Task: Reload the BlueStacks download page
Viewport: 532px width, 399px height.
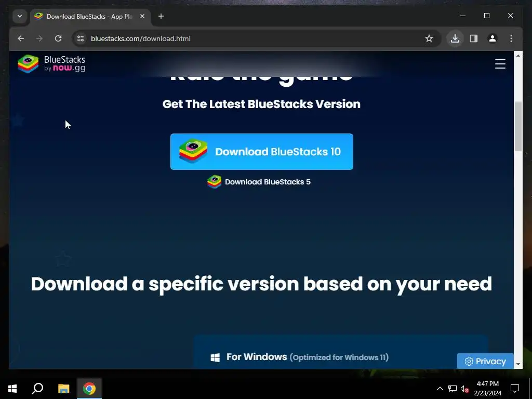Action: click(58, 38)
